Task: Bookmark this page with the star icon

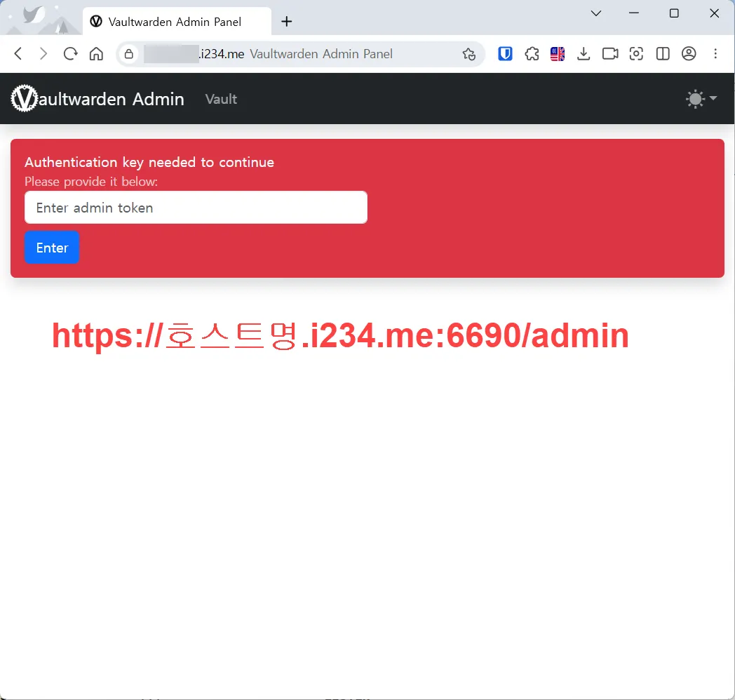Action: [x=468, y=54]
